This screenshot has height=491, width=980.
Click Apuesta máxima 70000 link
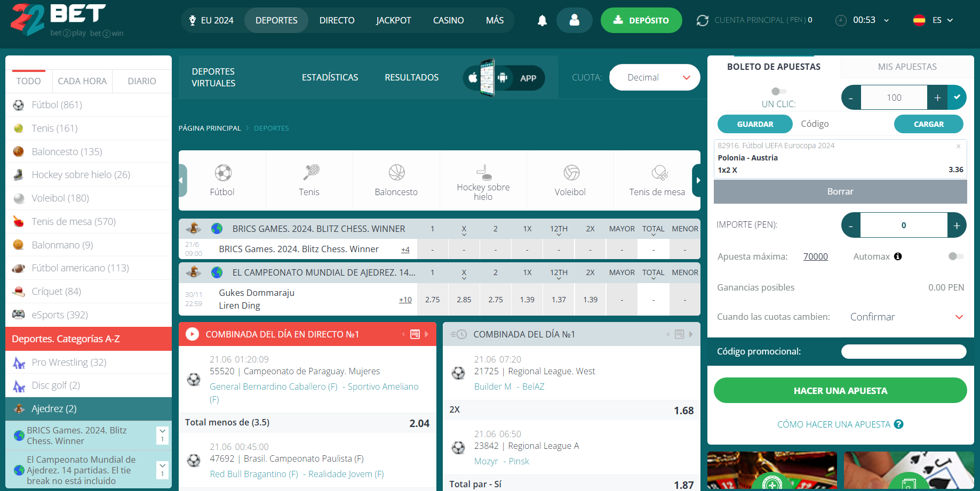tap(816, 256)
